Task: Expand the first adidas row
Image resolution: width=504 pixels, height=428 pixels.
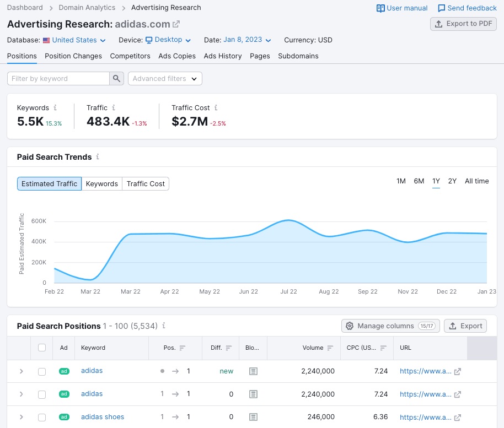Action: [x=21, y=371]
